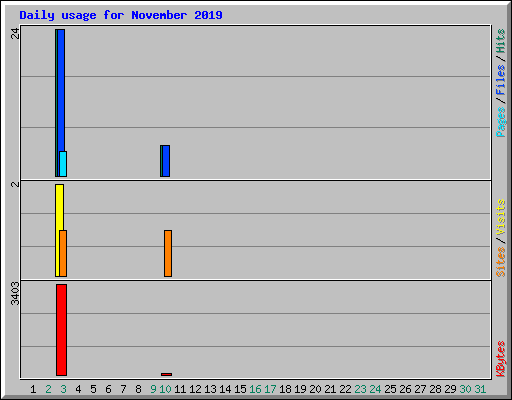The image size is (512, 400).
Task: Click day label '19' on the x-axis
Action: 300,389
